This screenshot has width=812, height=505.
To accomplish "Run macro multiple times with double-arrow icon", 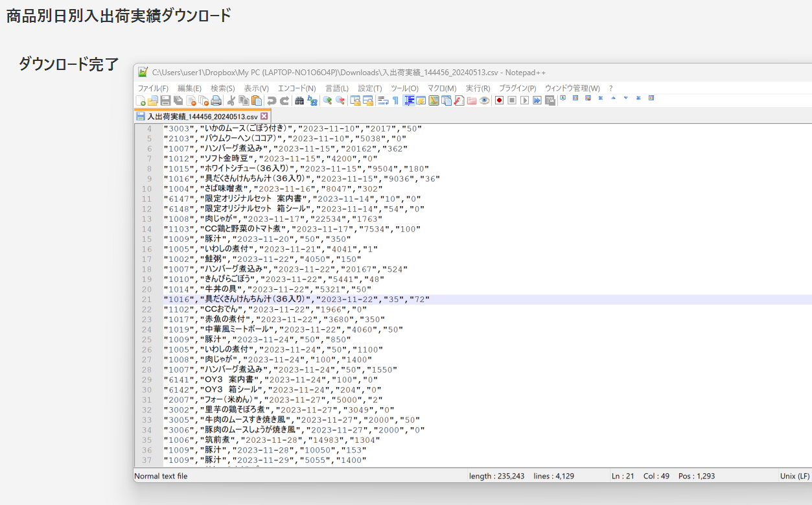I will click(x=537, y=100).
